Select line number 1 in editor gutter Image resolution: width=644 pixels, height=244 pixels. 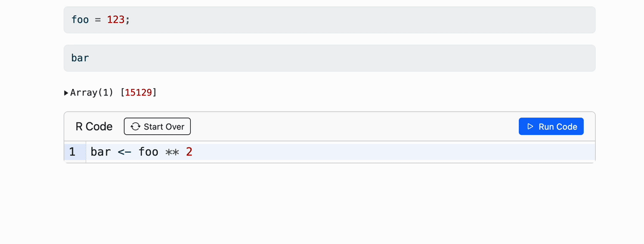click(x=72, y=152)
